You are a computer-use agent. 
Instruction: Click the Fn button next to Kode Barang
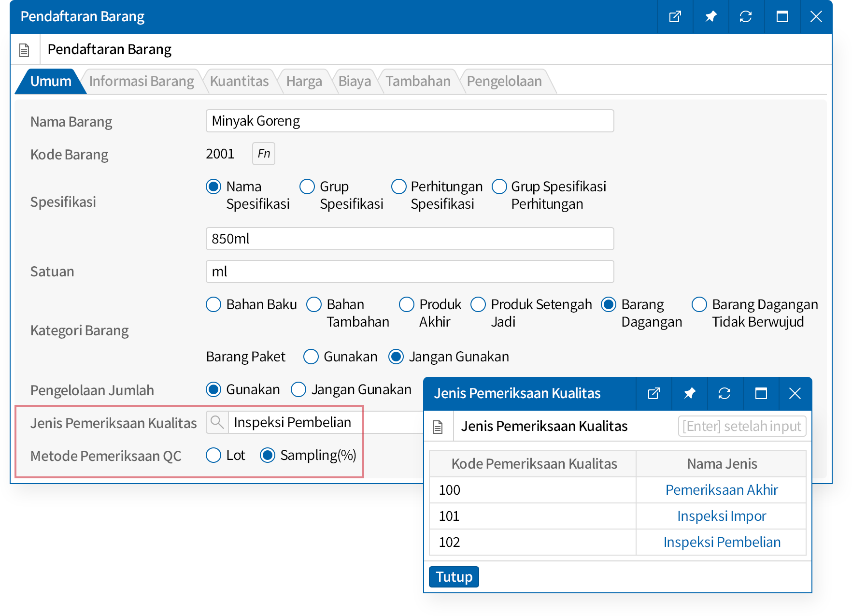click(263, 154)
